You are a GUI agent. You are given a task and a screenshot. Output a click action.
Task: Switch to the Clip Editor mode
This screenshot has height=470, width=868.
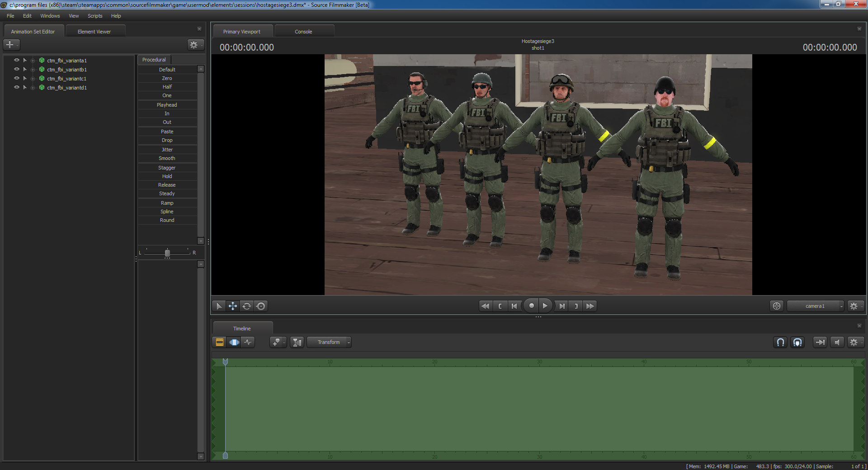click(220, 342)
